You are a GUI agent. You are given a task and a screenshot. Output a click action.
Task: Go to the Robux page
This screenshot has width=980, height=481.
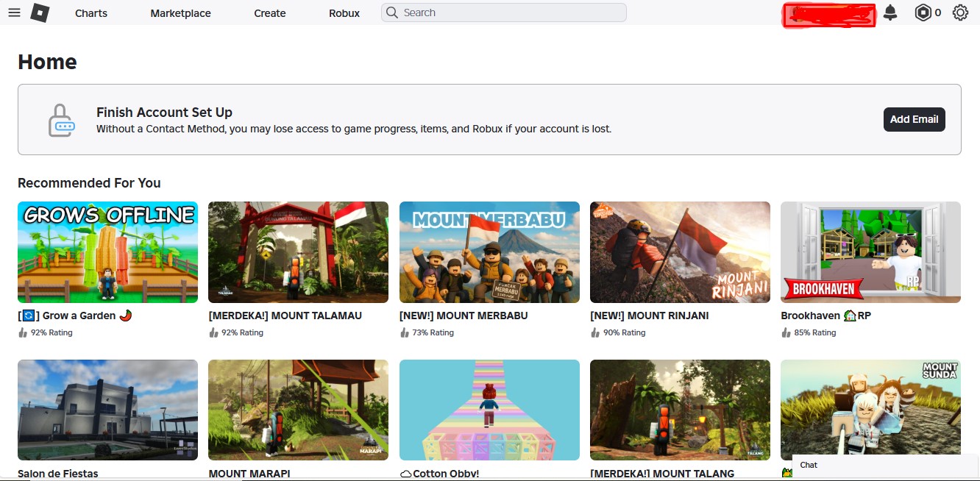click(344, 13)
